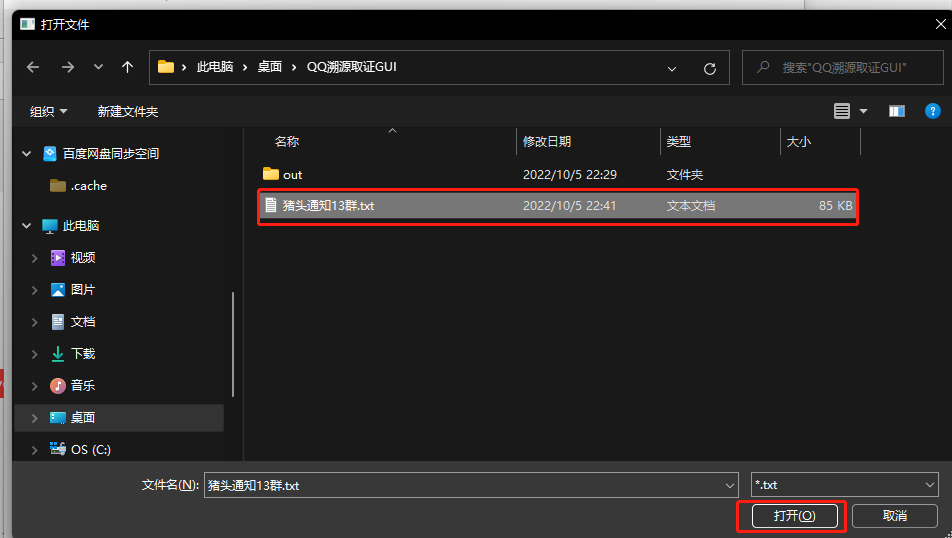Collapse 百度网盘同步空间 tree node
Viewport: 952px width, 538px height.
point(27,154)
